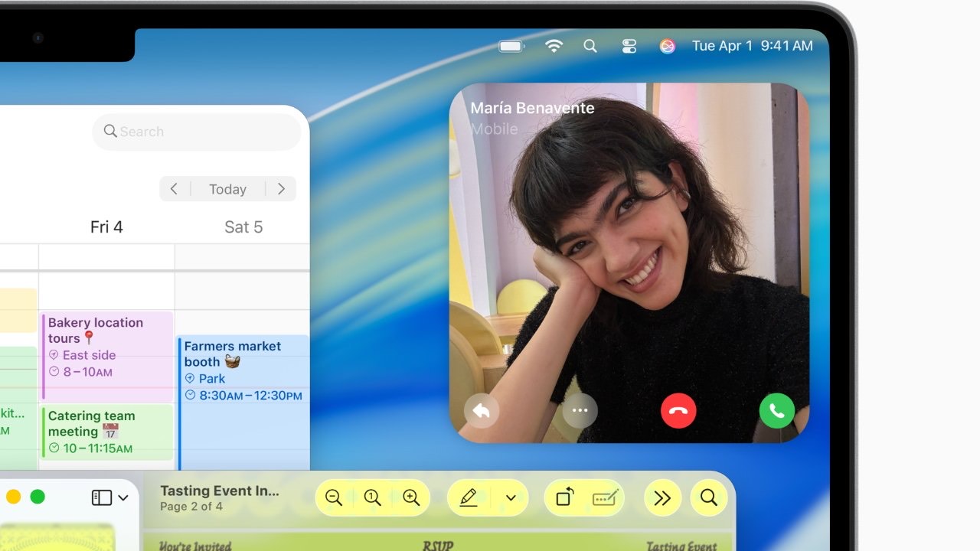Image resolution: width=980 pixels, height=551 pixels.
Task: Open the form filling tool
Action: (606, 498)
